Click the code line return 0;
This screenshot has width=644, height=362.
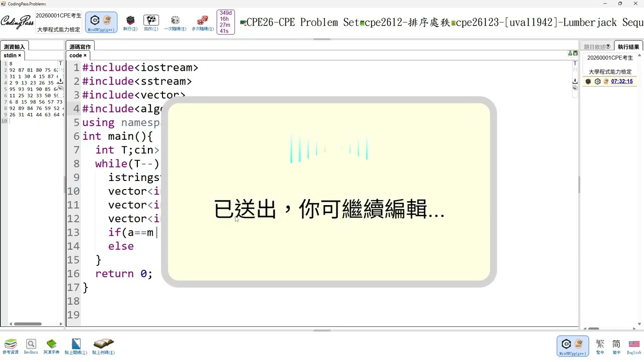point(123,274)
